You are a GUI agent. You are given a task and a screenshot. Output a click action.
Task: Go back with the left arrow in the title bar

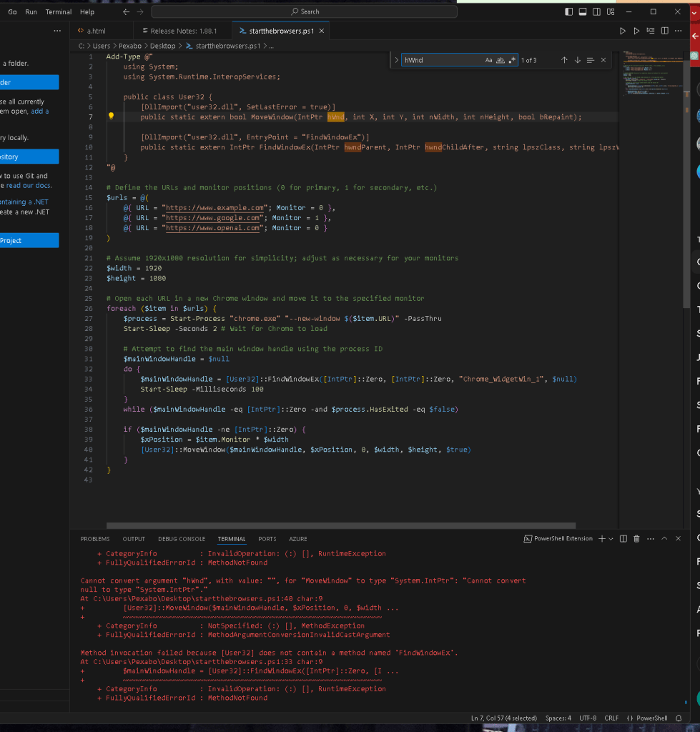pos(126,11)
